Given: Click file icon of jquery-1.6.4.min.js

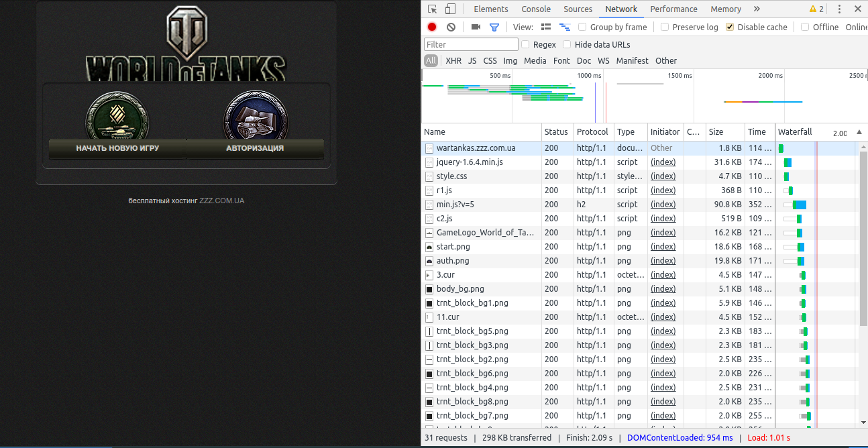Looking at the screenshot, I should (429, 162).
